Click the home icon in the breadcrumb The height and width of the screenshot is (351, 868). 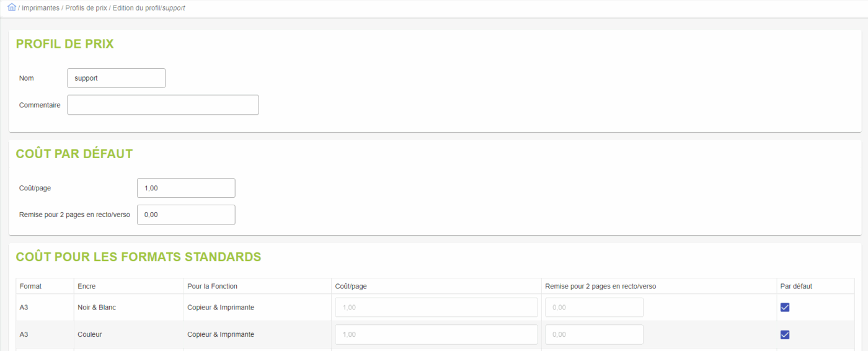11,7
